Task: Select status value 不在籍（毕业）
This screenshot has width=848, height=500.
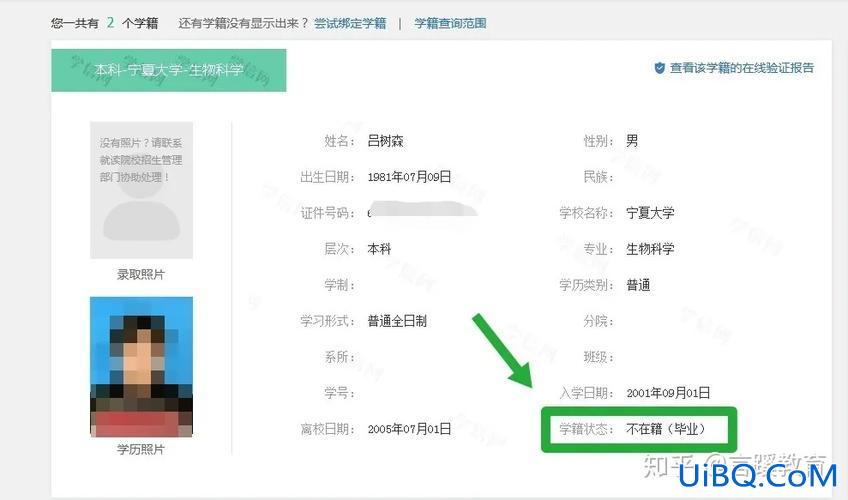Action: click(x=668, y=429)
